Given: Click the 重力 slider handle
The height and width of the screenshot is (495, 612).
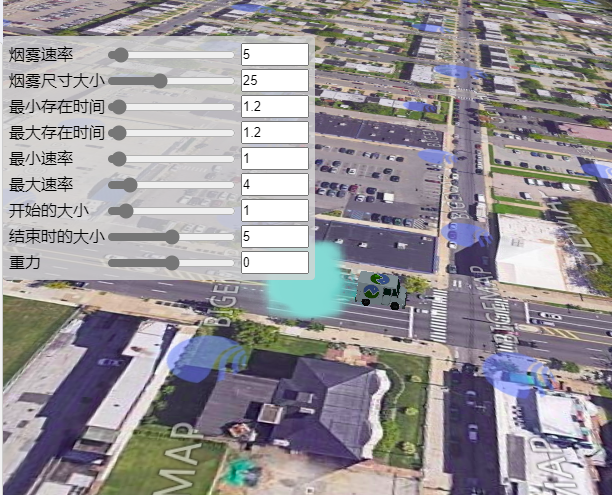Looking at the screenshot, I should [x=171, y=262].
